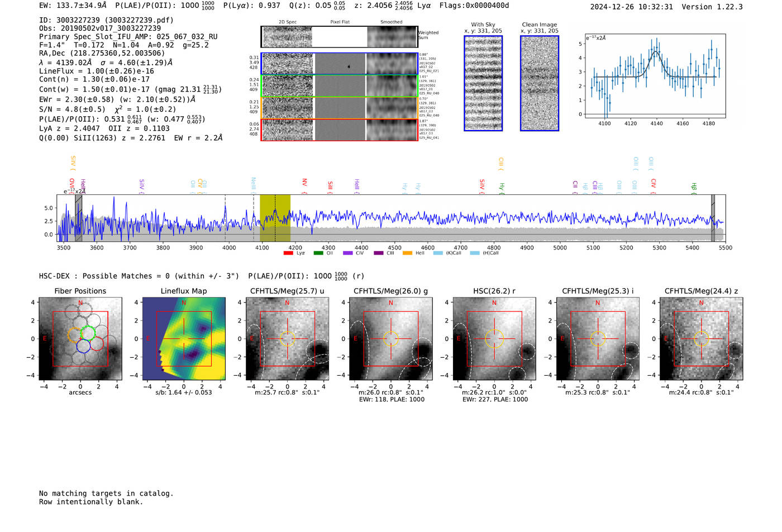
Task: Open the Fiber Positions cutout
Action: coord(80,339)
